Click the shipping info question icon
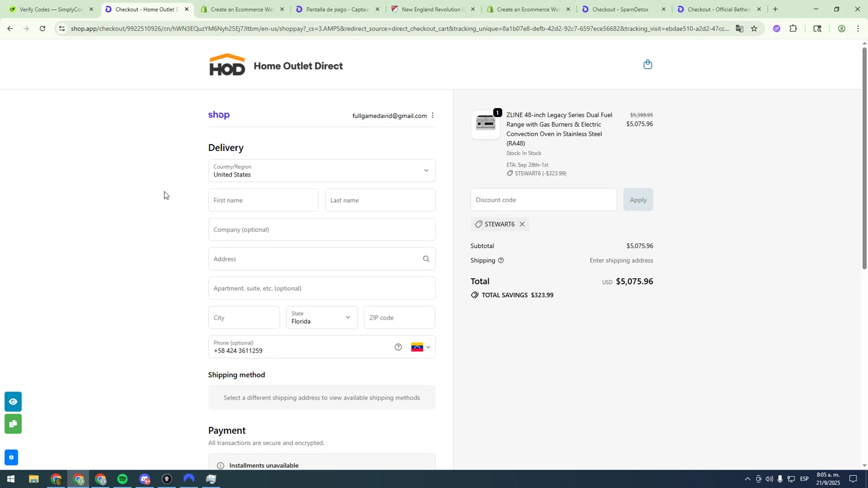Screen dimensions: 868x488 [501, 261]
